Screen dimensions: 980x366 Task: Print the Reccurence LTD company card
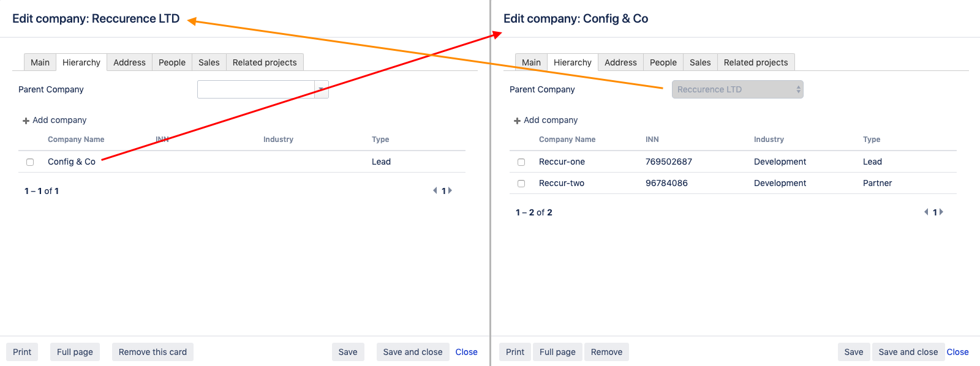click(x=22, y=352)
